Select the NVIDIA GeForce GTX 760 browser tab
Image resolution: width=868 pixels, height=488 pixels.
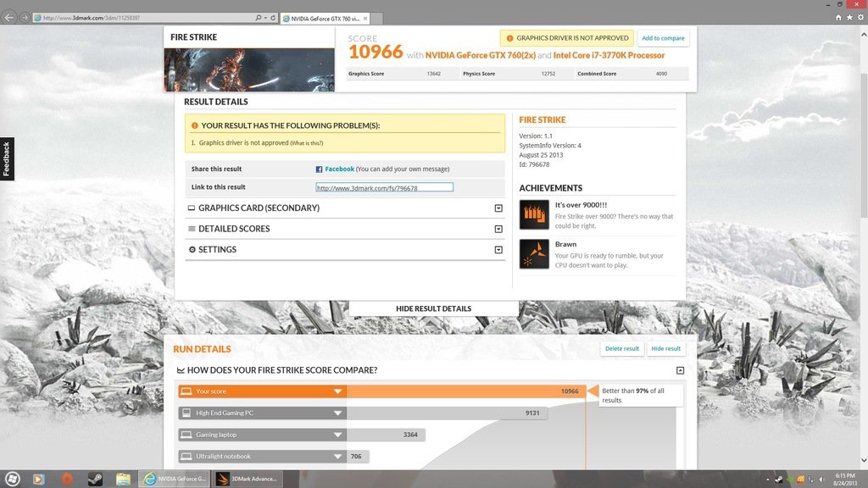(x=325, y=18)
